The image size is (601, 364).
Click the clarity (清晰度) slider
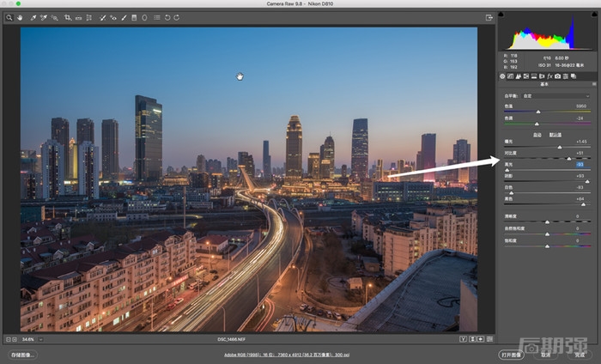[x=547, y=221]
